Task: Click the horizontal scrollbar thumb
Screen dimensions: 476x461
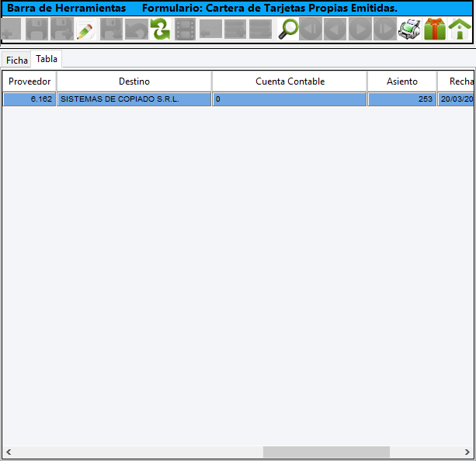Action: [x=326, y=452]
